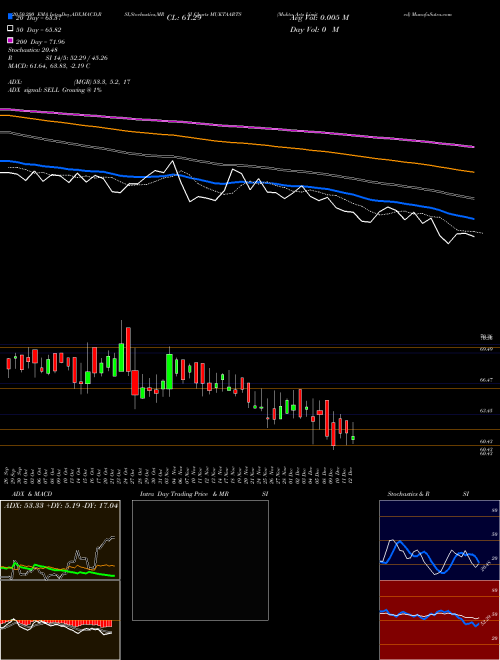Click the 'MACD: 61.64, 63.83, -2.19' readout
Viewport: 500px width, 660px height.
click(49, 66)
